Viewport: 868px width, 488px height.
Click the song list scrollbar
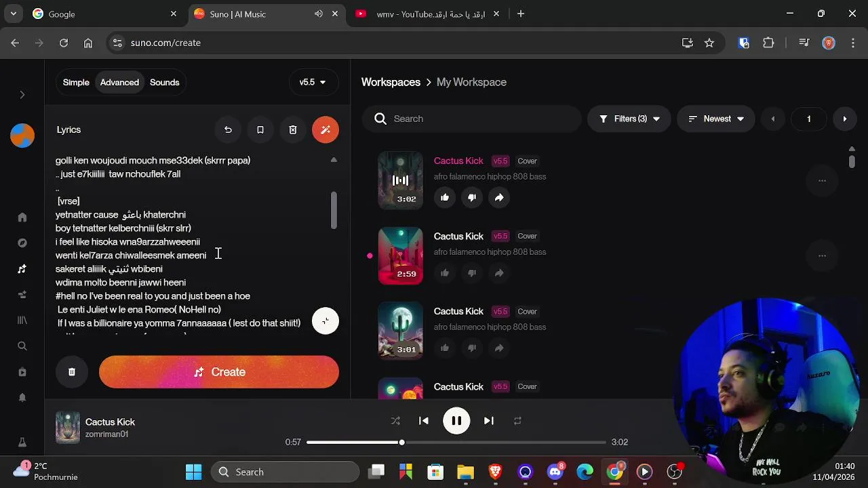click(x=852, y=161)
